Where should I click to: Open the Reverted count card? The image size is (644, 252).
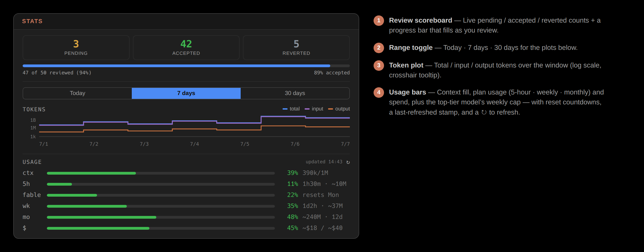296,48
